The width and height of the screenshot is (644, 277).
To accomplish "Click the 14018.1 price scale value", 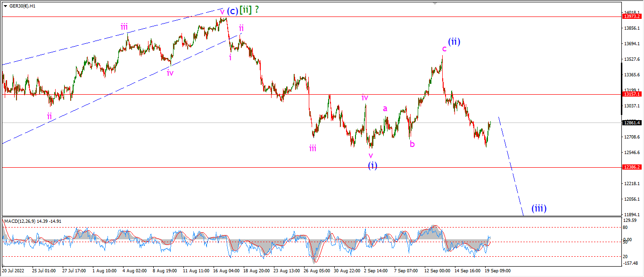I will (632, 12).
